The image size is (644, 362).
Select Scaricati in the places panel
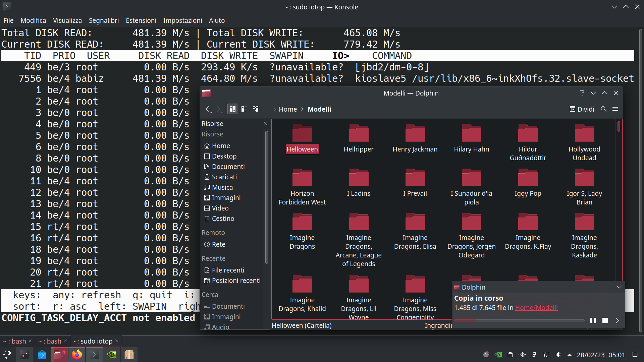[224, 177]
